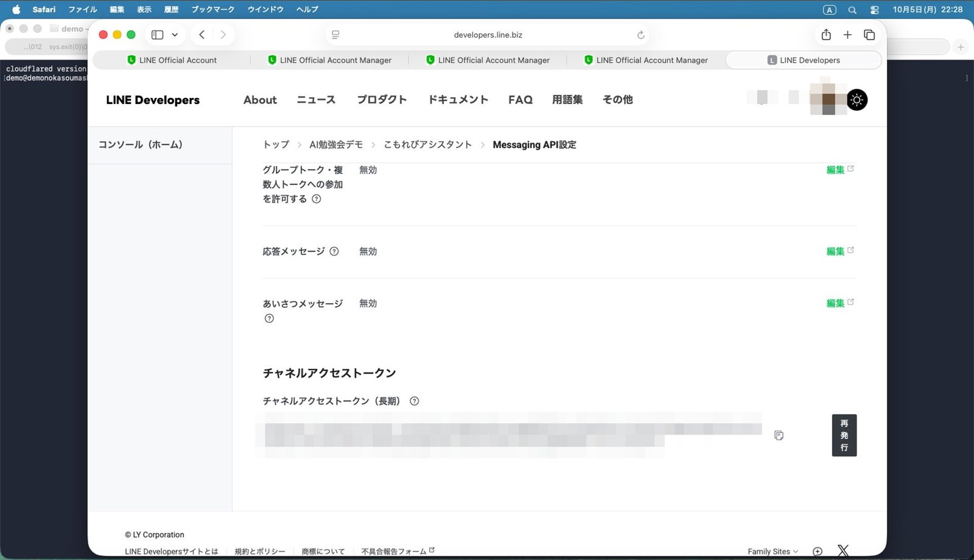Go back with the Safari back arrow
The height and width of the screenshot is (560, 974).
(x=202, y=35)
